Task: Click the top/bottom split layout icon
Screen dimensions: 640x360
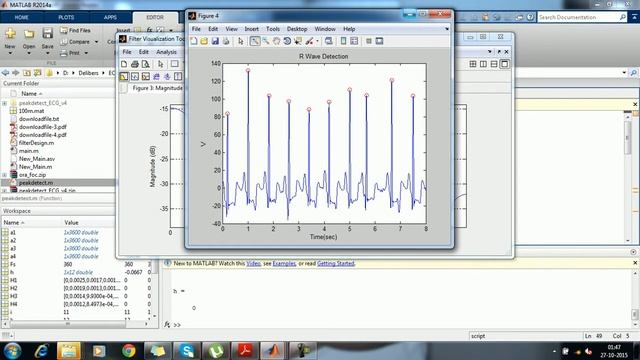Action: [494, 64]
